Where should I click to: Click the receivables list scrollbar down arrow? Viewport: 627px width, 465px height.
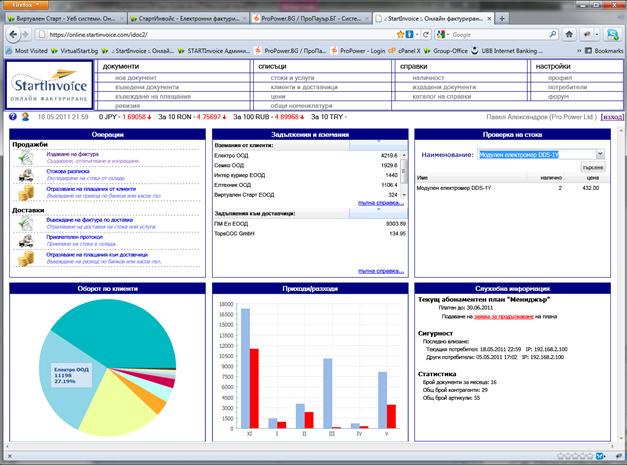[x=404, y=195]
